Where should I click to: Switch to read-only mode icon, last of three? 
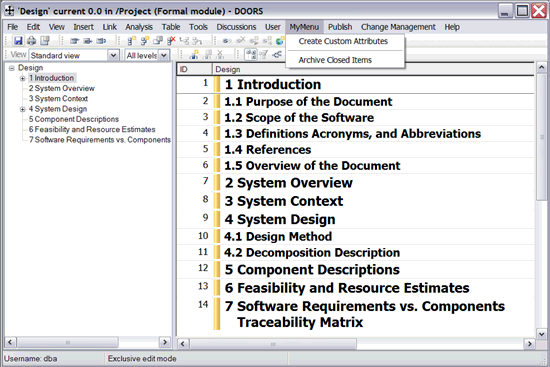[x=101, y=41]
